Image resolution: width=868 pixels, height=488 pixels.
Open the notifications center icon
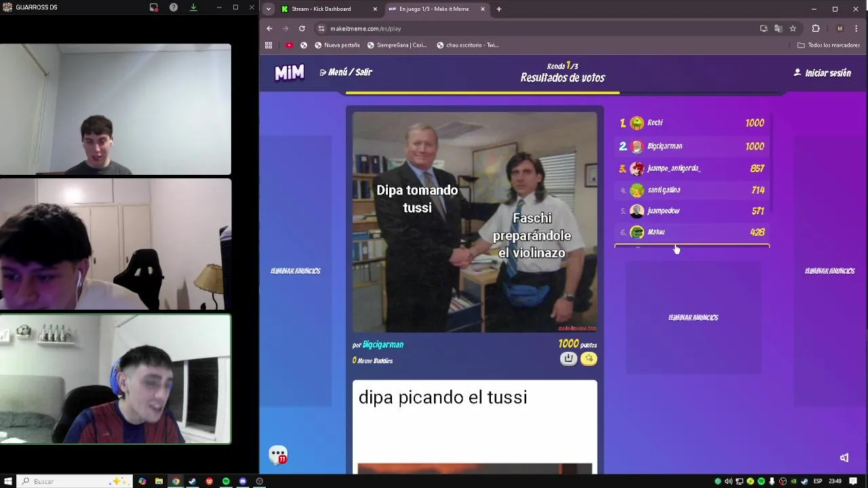click(852, 481)
